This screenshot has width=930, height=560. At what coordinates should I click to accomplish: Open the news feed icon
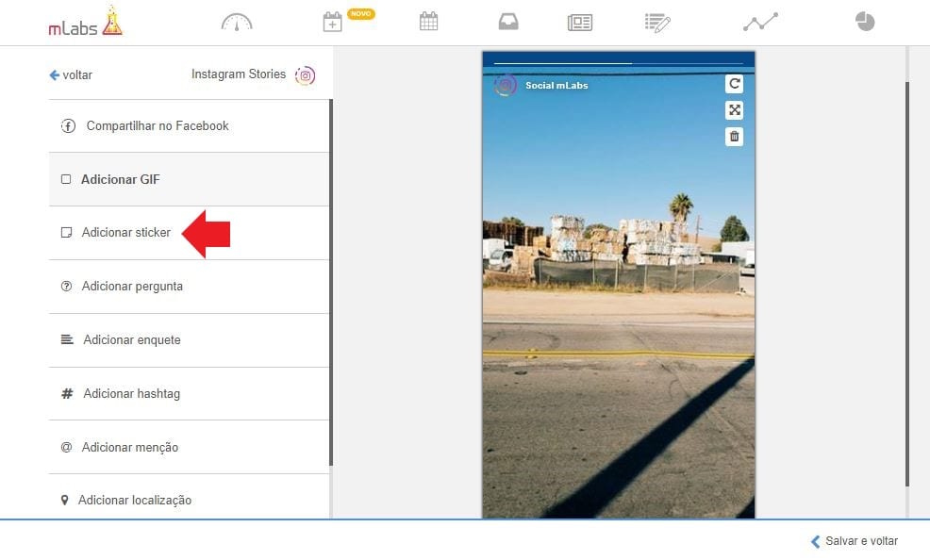(579, 23)
